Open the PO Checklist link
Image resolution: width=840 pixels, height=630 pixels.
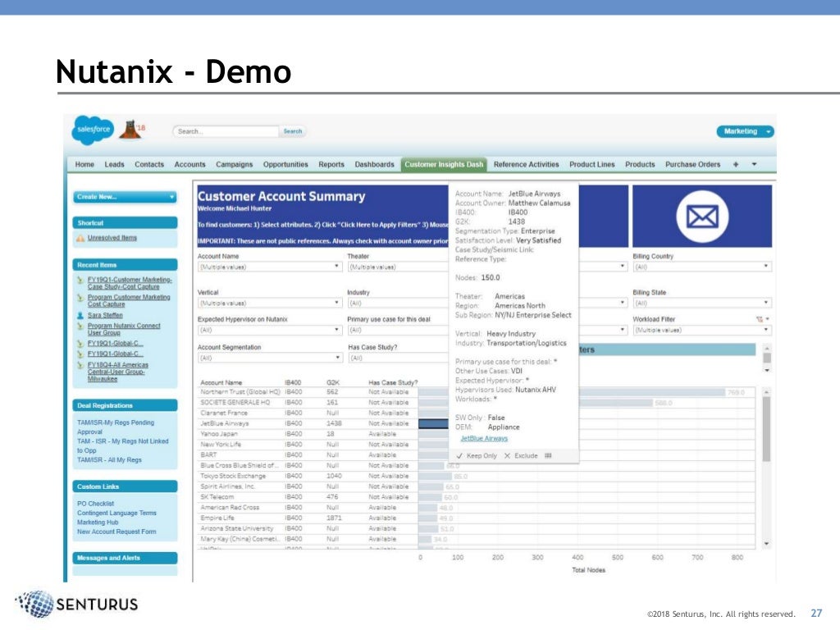coord(95,504)
